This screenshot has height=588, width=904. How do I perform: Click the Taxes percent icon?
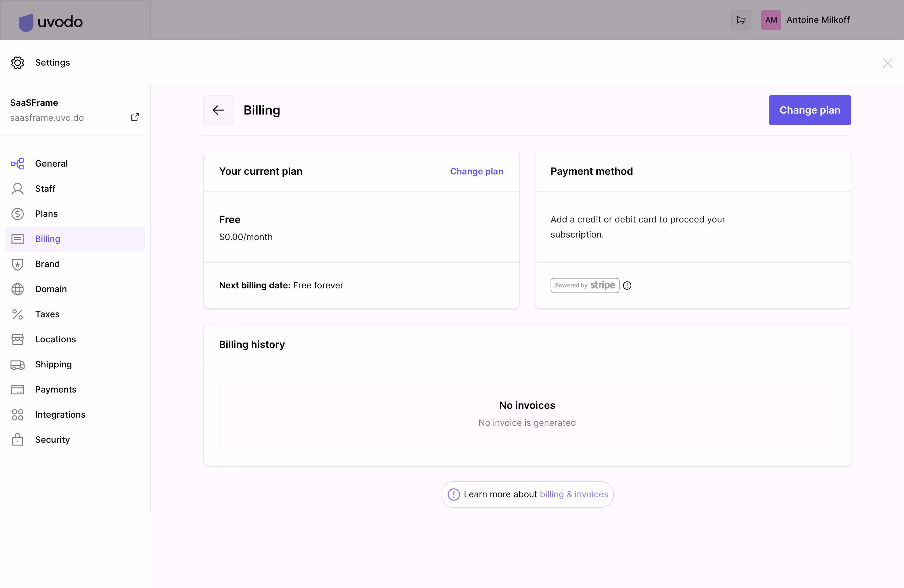(x=18, y=314)
